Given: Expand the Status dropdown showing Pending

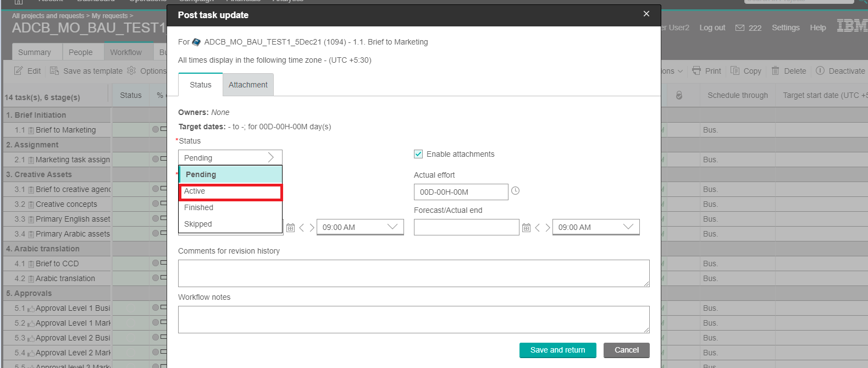Looking at the screenshot, I should point(230,158).
